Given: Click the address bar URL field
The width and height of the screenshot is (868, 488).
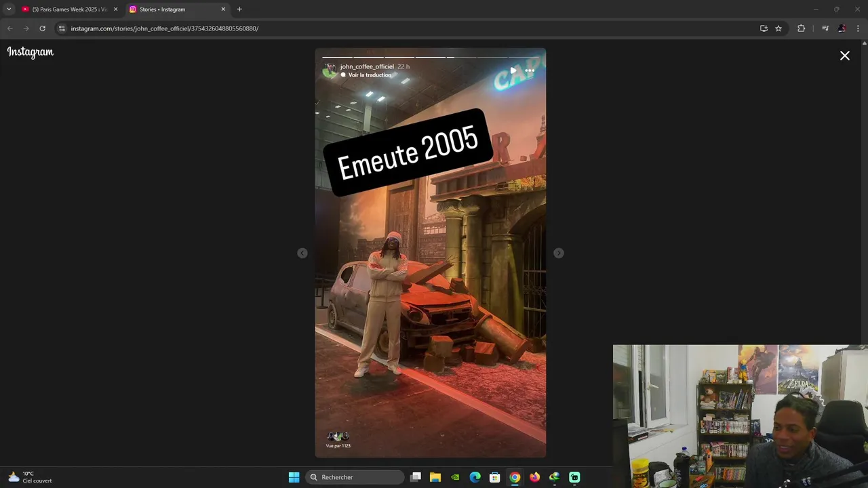Looking at the screenshot, I should [x=407, y=28].
